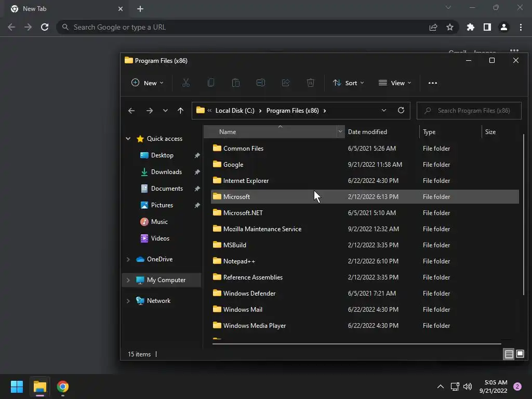Open Chrome three-dot menu
532x399 pixels.
click(x=521, y=27)
